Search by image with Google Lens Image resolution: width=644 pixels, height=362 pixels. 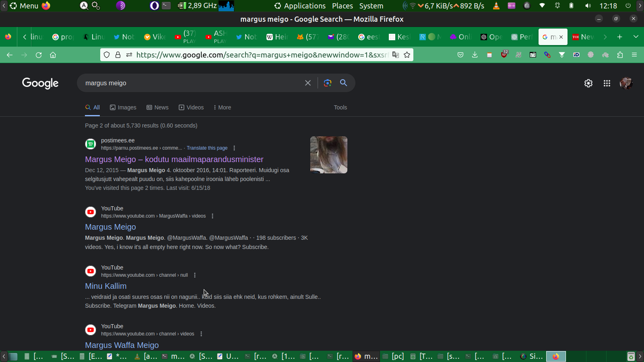(x=328, y=83)
